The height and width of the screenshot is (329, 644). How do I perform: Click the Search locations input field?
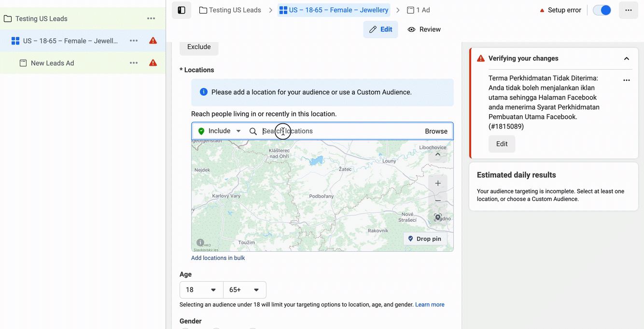(x=338, y=131)
